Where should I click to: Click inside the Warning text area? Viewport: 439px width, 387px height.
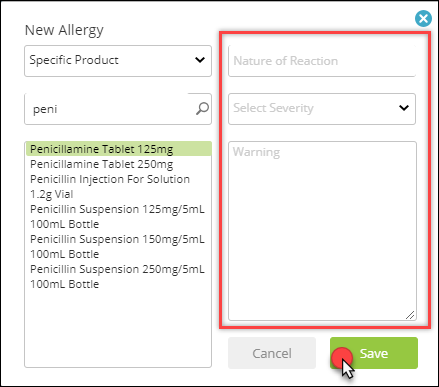(322, 231)
